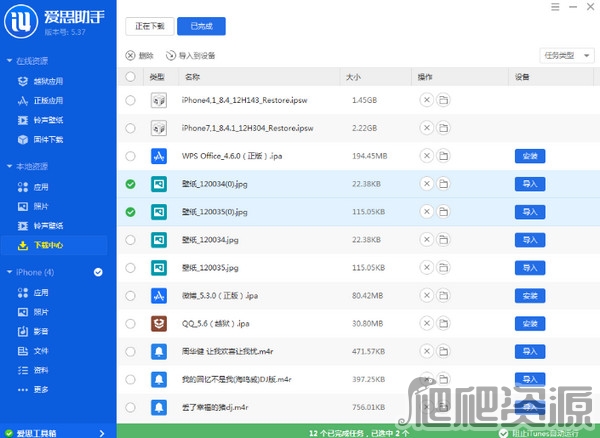Screen dimensions: 600x438
Task: Open 固件下载 firmware download section
Action: pos(40,140)
